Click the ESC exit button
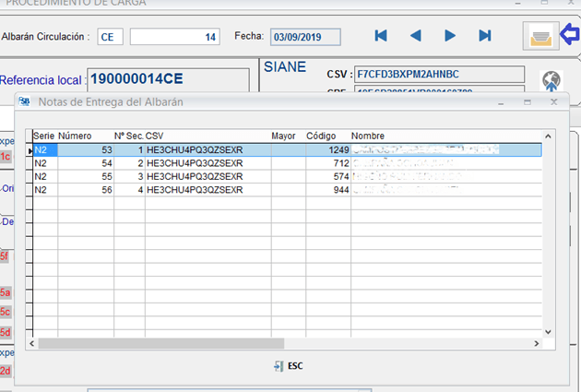The image size is (581, 392). [289, 366]
